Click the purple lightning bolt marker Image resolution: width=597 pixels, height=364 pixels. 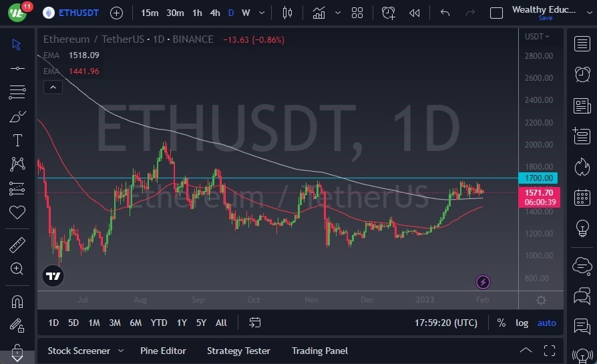pyautogui.click(x=483, y=282)
